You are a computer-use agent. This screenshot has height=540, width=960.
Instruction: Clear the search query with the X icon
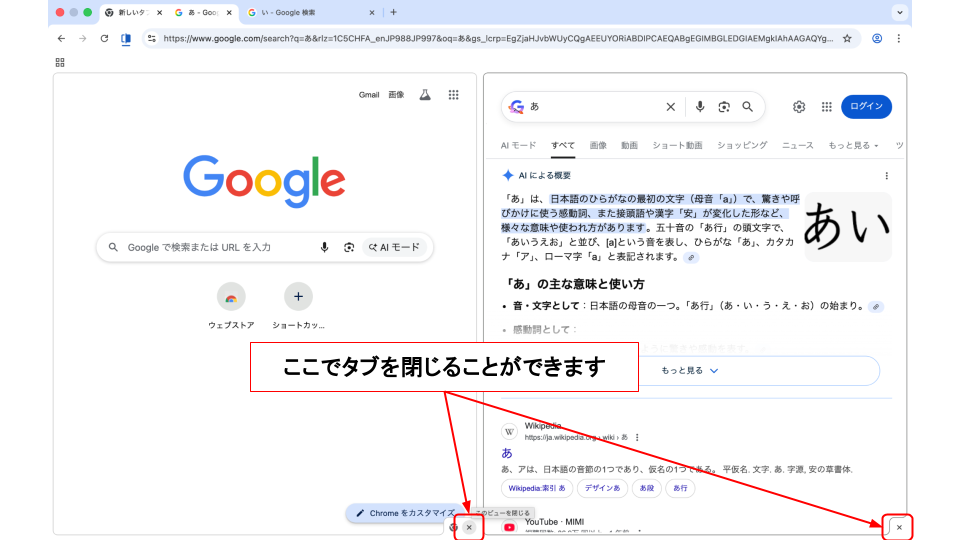671,107
